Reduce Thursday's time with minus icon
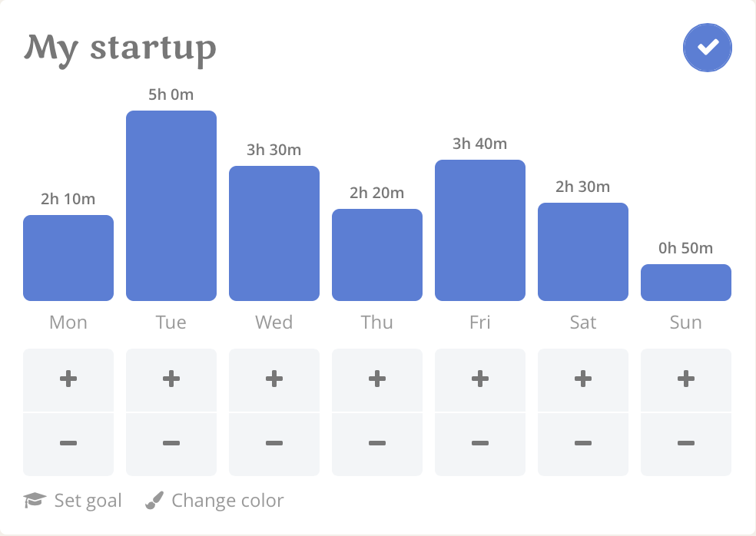The width and height of the screenshot is (756, 536). (x=377, y=444)
